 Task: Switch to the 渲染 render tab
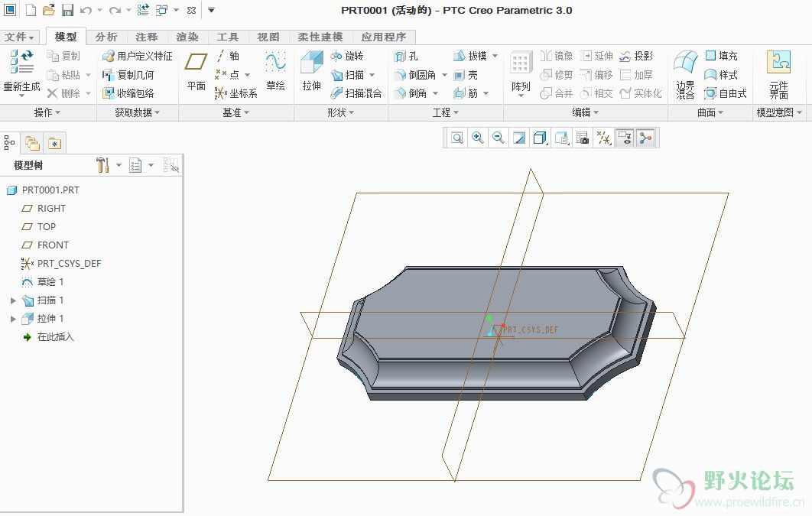click(x=187, y=37)
